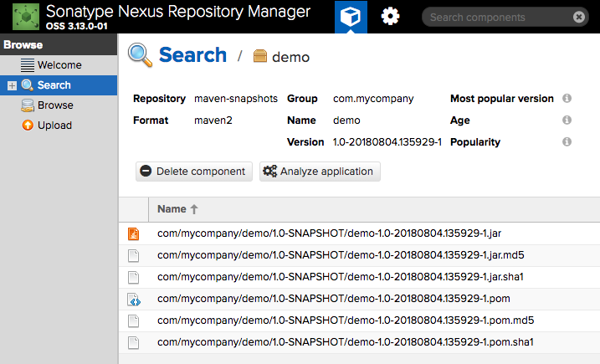Click Analyze application button

pos(320,172)
